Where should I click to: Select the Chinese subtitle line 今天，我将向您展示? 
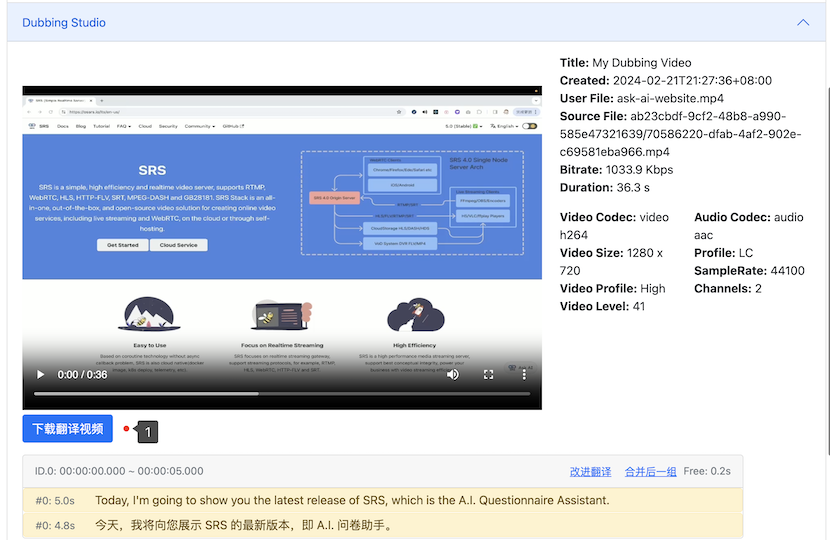point(244,525)
